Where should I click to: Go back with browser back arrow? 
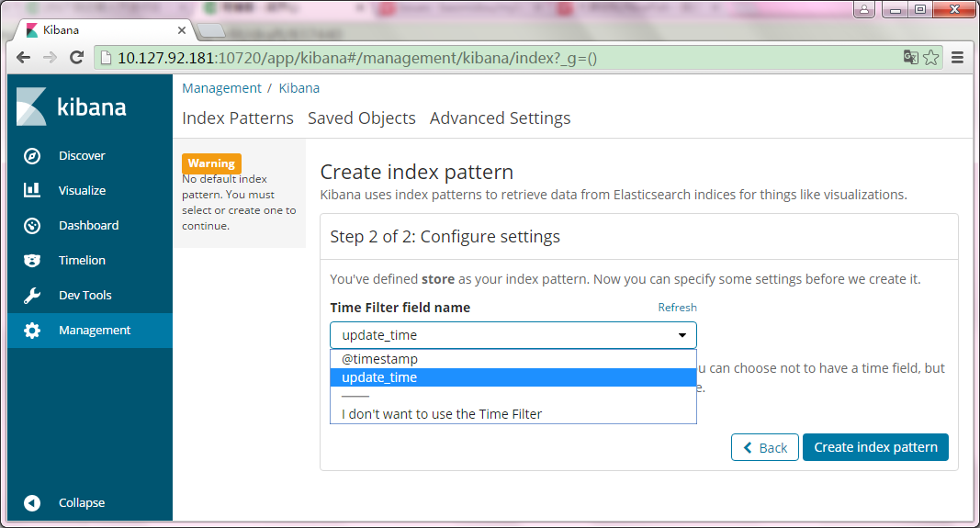pos(23,58)
